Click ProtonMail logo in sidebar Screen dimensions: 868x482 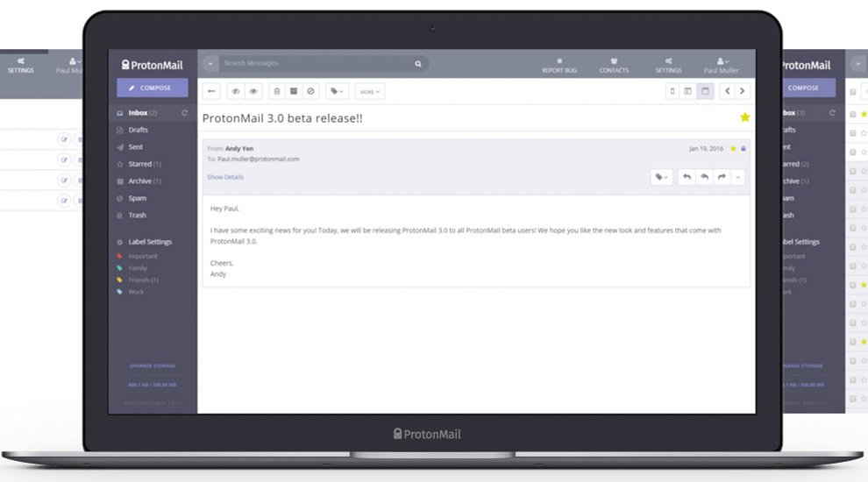click(x=153, y=65)
